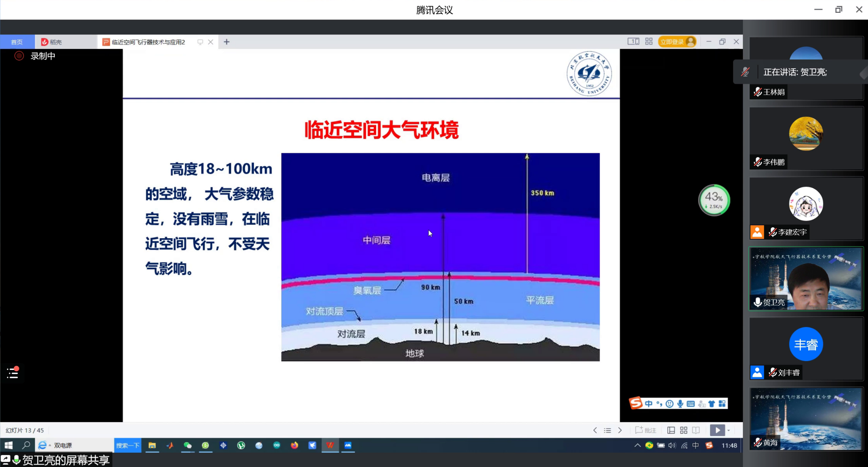This screenshot has height=467, width=868.
Task: Toggle the muted microphone in speaker bar
Action: [745, 72]
